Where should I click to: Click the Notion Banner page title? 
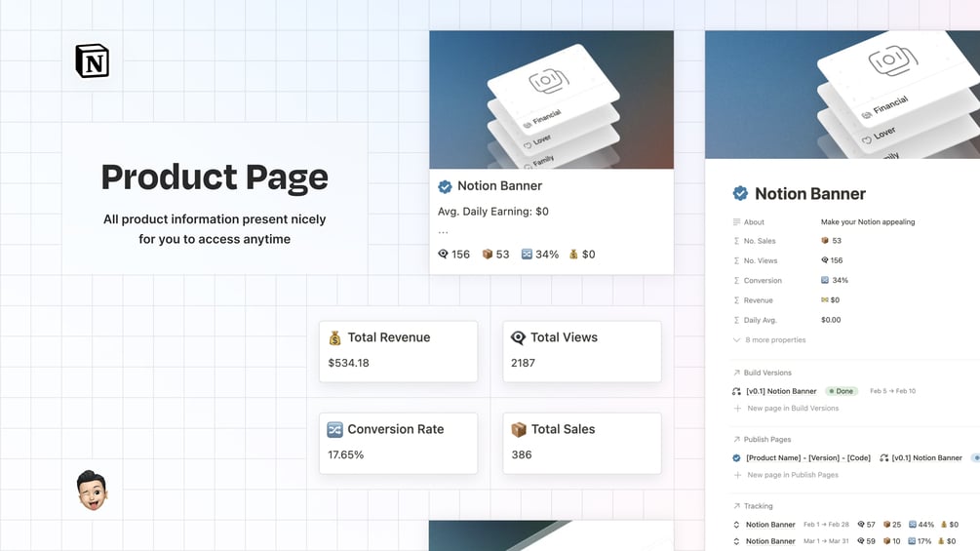coord(810,194)
